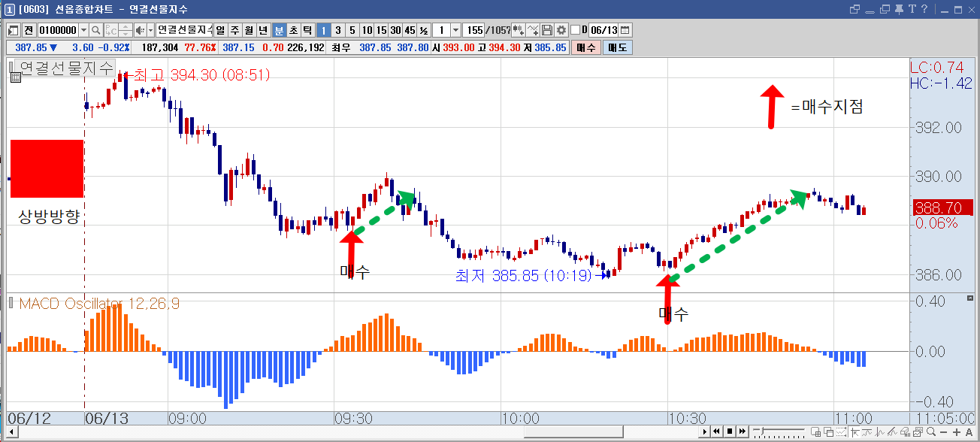Click the A auto-scale icon at bottom right

pyautogui.click(x=970, y=431)
